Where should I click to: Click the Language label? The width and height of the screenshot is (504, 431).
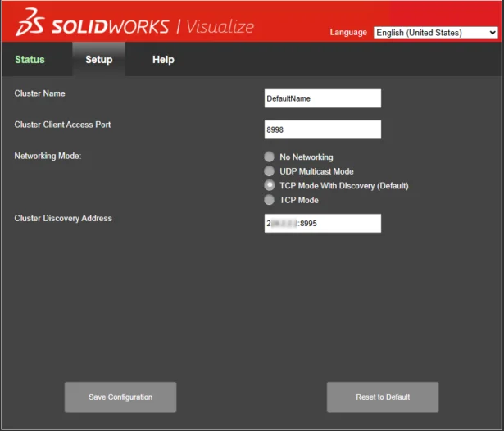348,33
